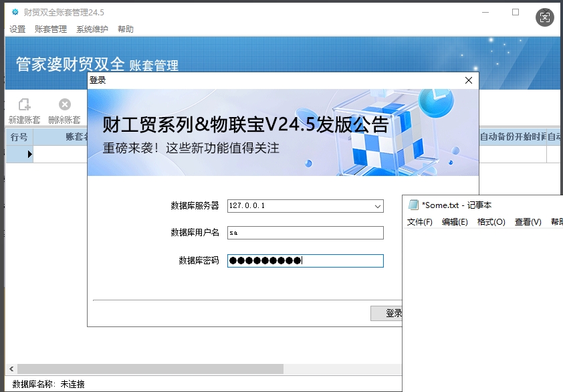Select the current row arrow indicator
563x392 pixels.
point(30,154)
